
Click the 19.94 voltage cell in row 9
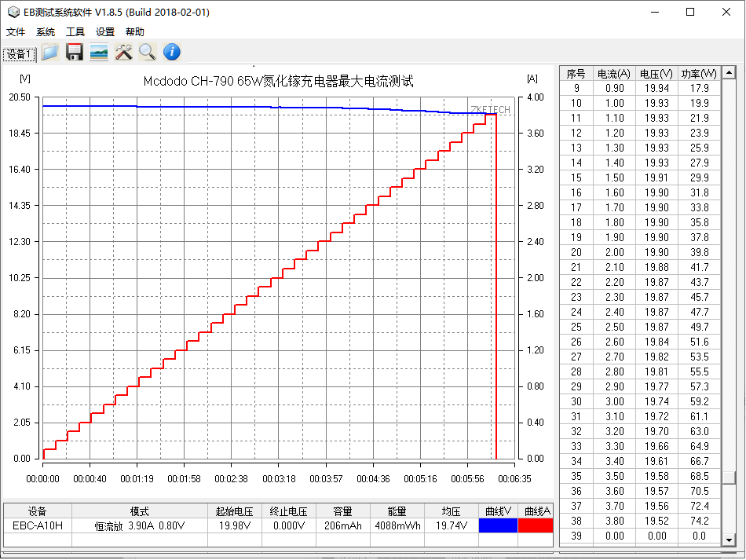pos(656,88)
